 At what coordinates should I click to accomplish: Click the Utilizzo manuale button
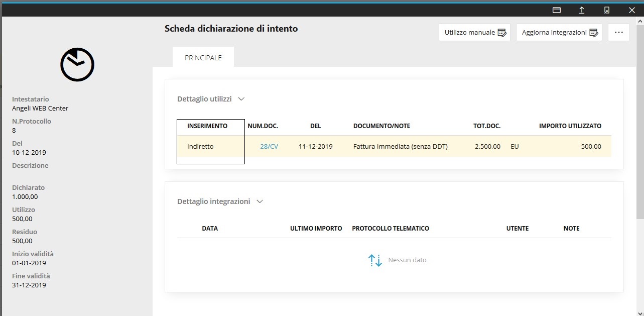click(474, 32)
